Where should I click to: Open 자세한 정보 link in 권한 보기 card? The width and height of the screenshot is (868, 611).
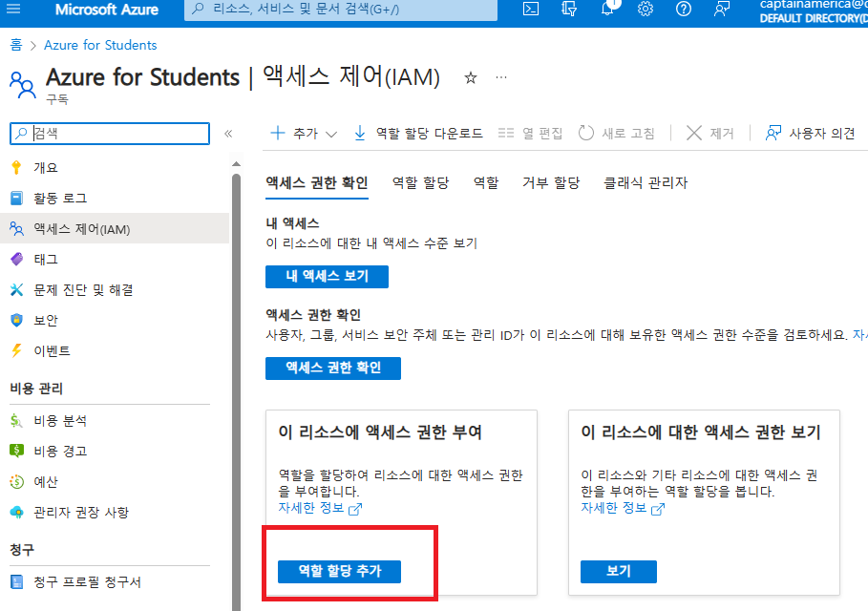[623, 508]
